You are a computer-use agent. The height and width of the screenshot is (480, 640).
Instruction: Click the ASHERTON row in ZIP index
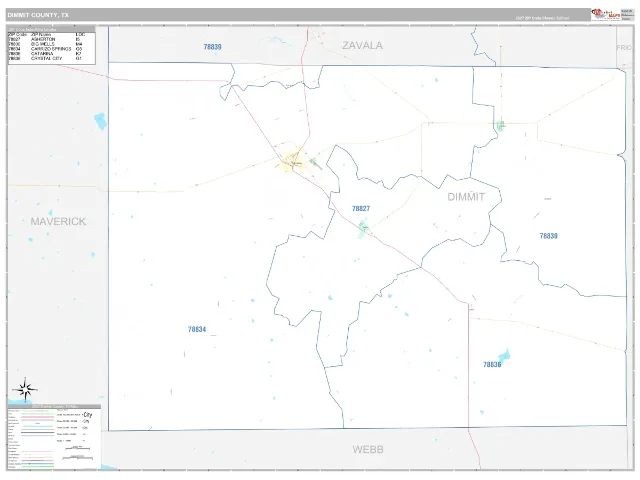pyautogui.click(x=45, y=40)
